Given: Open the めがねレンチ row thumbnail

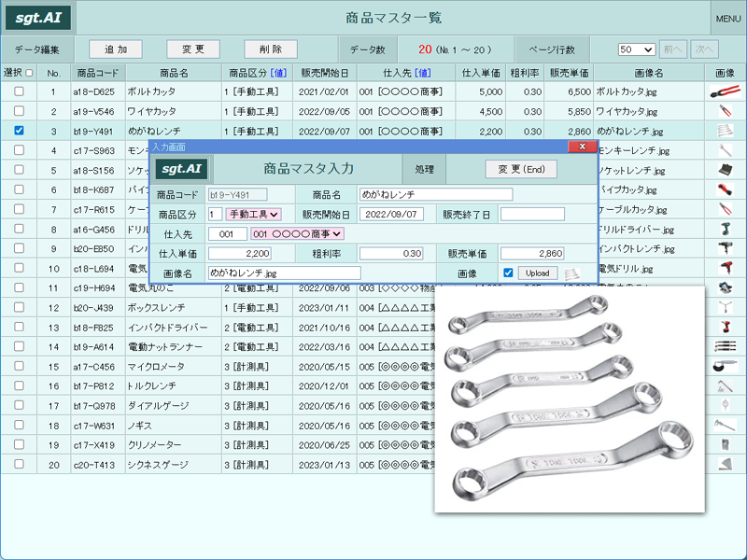Looking at the screenshot, I should click(725, 131).
